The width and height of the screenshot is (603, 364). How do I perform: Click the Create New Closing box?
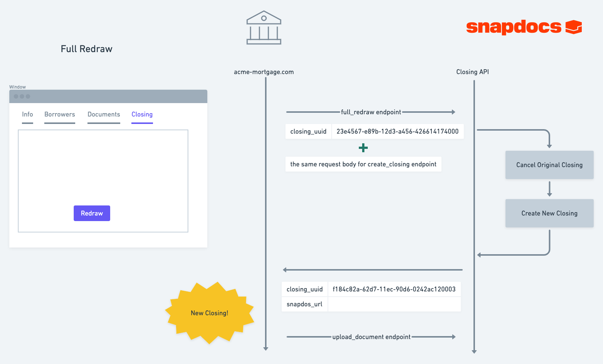click(x=549, y=213)
